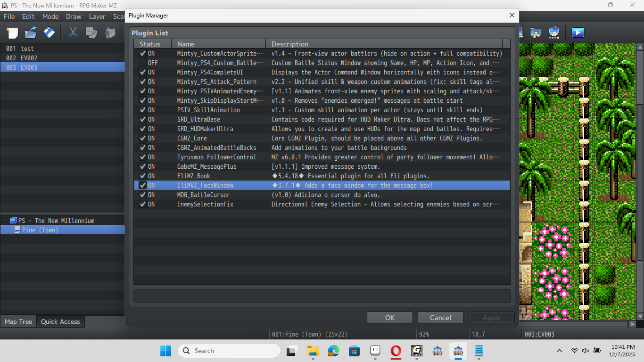Switch to the Quick Access tab

60,321
